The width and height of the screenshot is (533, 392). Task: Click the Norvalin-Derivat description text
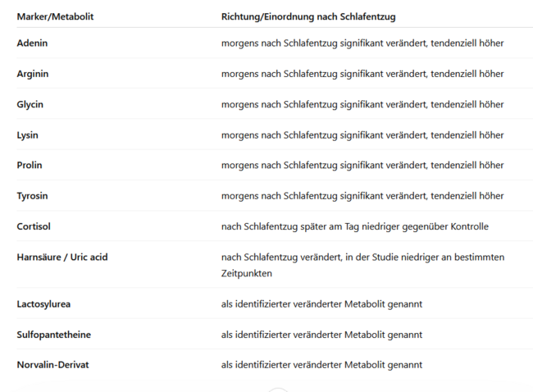coord(321,365)
